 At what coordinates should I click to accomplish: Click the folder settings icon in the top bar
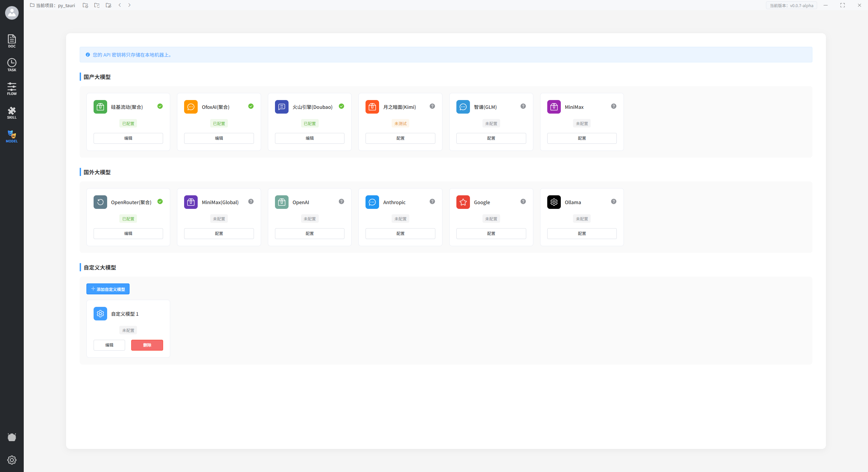click(x=85, y=5)
